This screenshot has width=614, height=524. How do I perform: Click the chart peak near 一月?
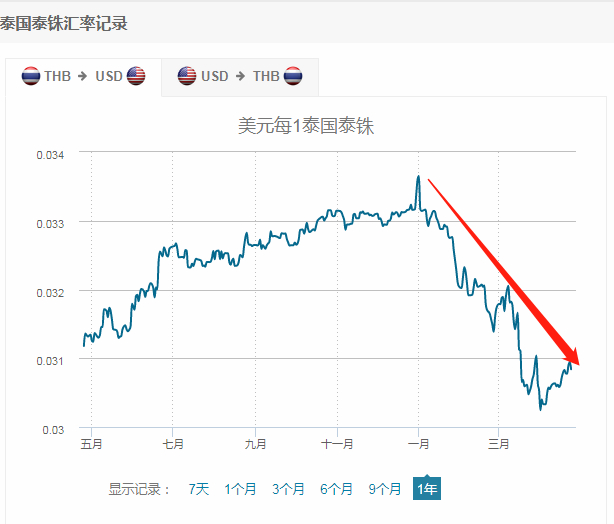pos(418,177)
